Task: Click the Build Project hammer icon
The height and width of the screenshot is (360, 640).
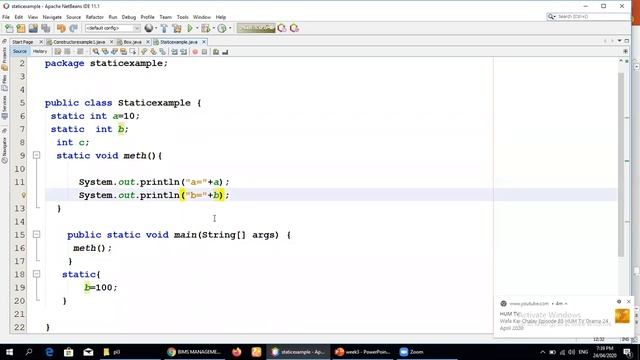Action: (164, 28)
